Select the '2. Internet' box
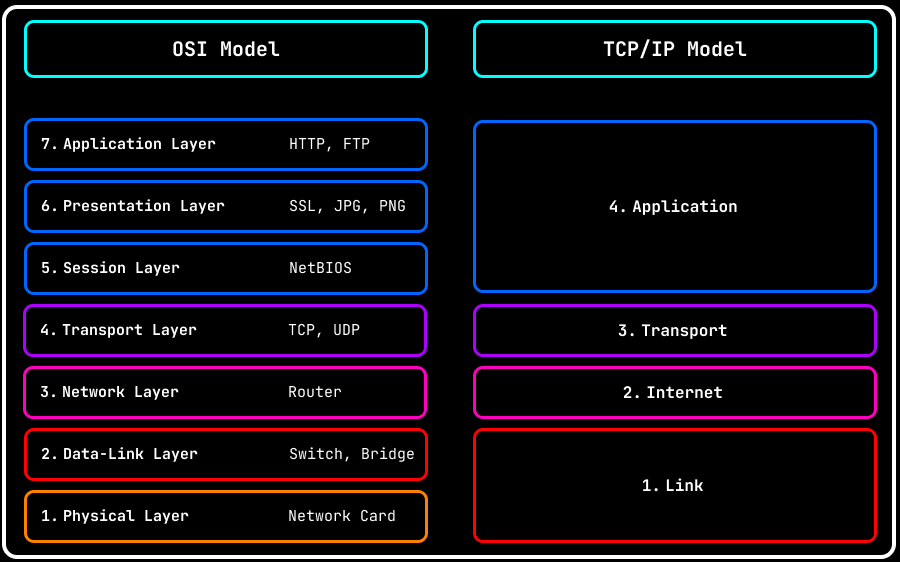 click(x=674, y=393)
